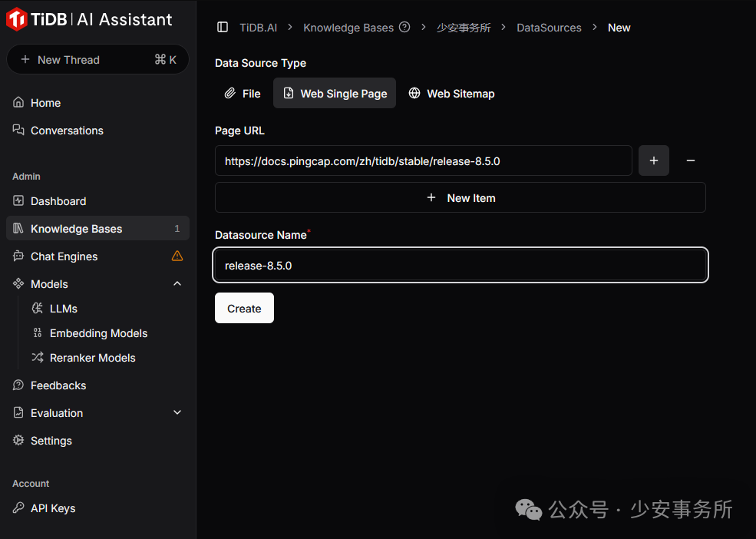Click the Datasource Name input field
Viewport: 756px width, 539px height.
(x=461, y=265)
